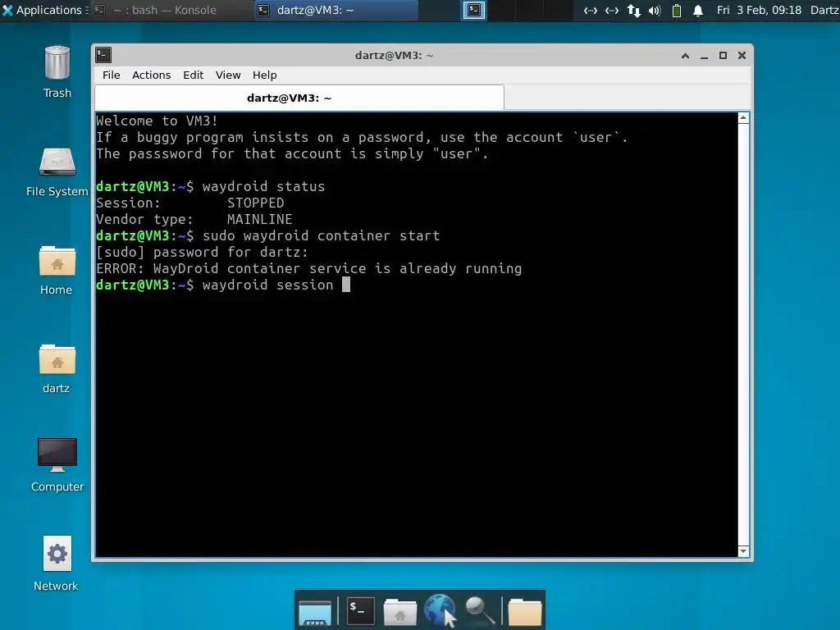Click the 'Vendor type: MAINLINE' output line
The height and width of the screenshot is (630, 840).
click(194, 219)
